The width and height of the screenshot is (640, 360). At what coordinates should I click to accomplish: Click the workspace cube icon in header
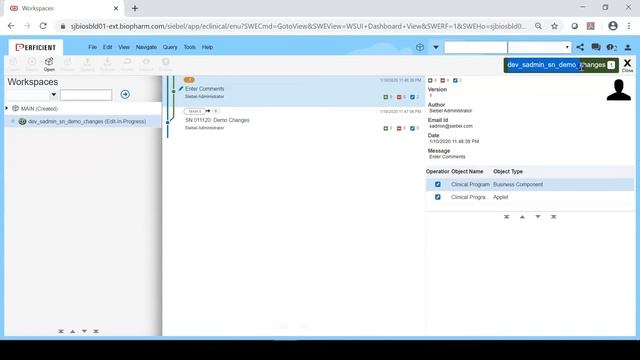[x=420, y=47]
